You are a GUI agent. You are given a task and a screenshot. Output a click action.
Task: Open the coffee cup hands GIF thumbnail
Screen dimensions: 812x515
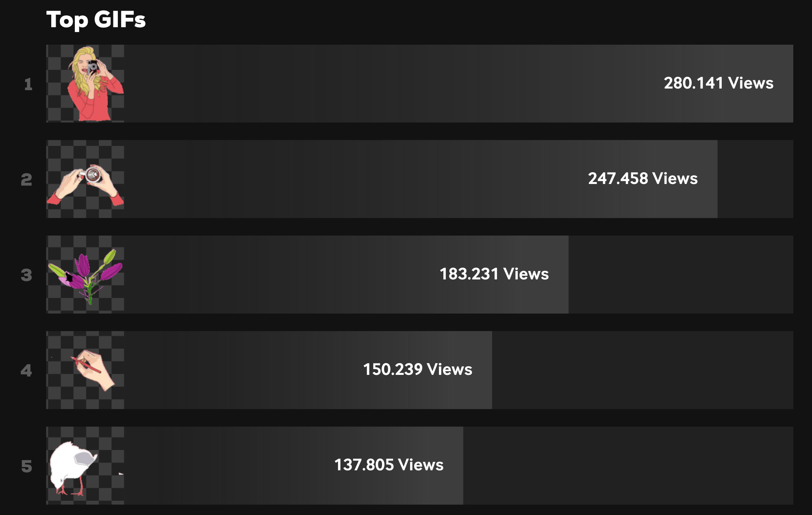click(85, 179)
